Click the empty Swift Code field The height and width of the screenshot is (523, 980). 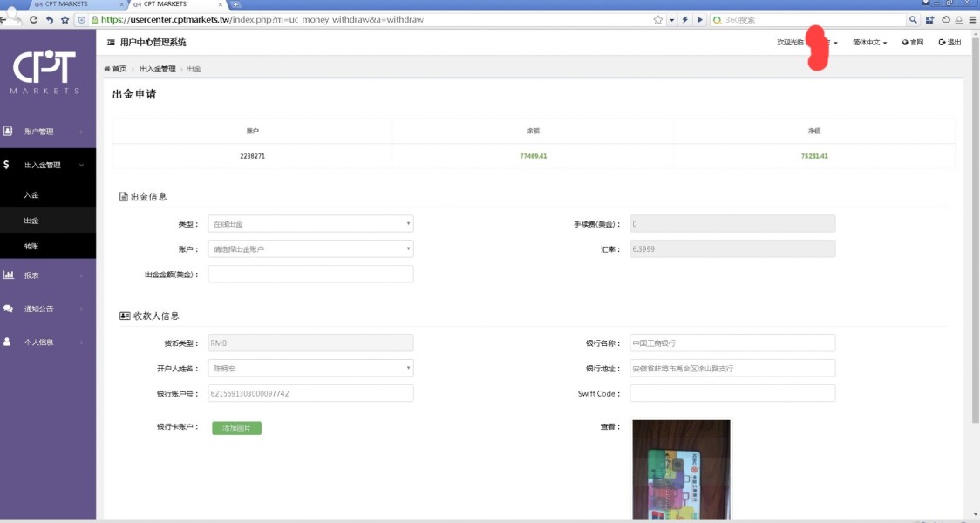(732, 393)
